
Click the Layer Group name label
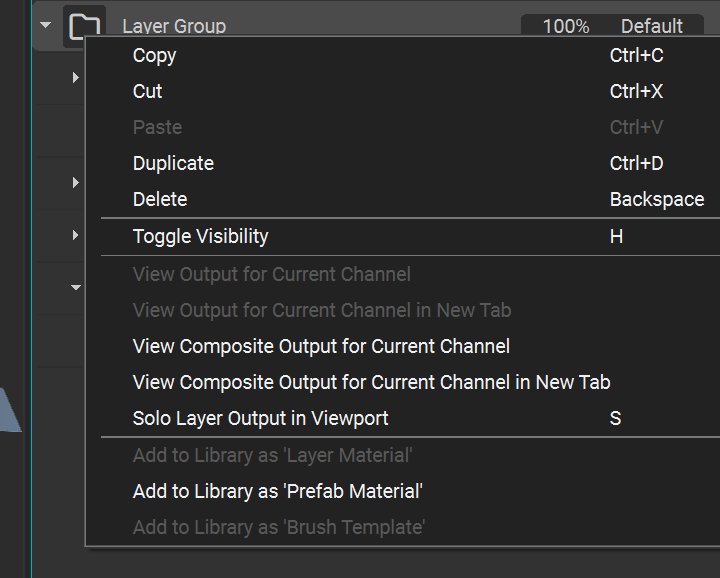(x=174, y=26)
